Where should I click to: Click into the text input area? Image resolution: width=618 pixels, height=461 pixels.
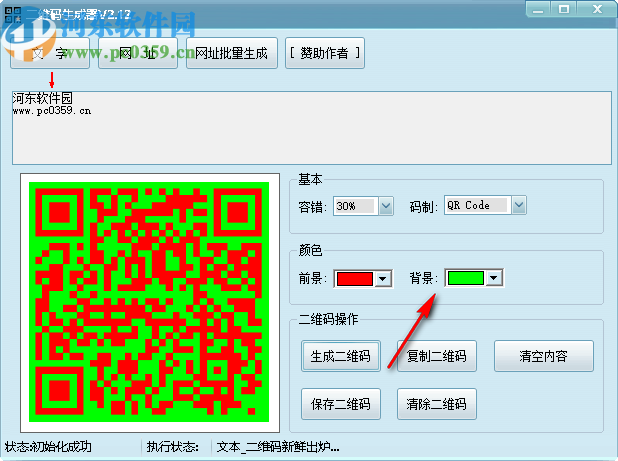pos(312,128)
